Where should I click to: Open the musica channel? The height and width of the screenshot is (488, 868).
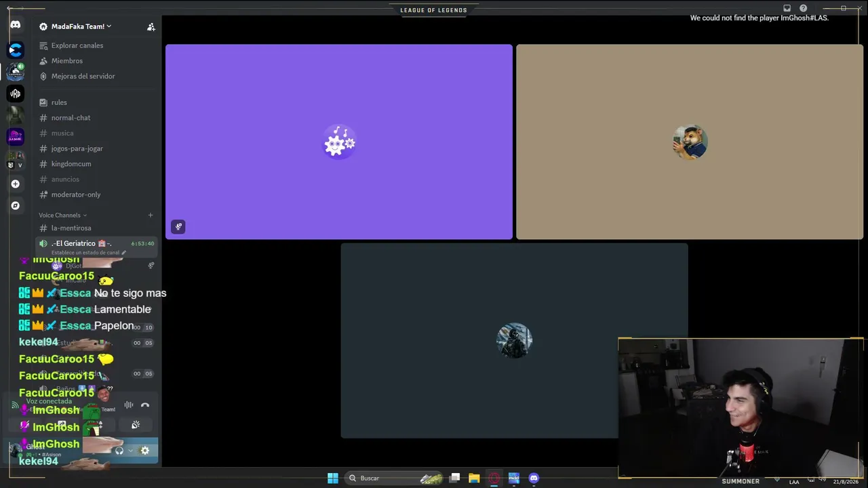(x=62, y=133)
